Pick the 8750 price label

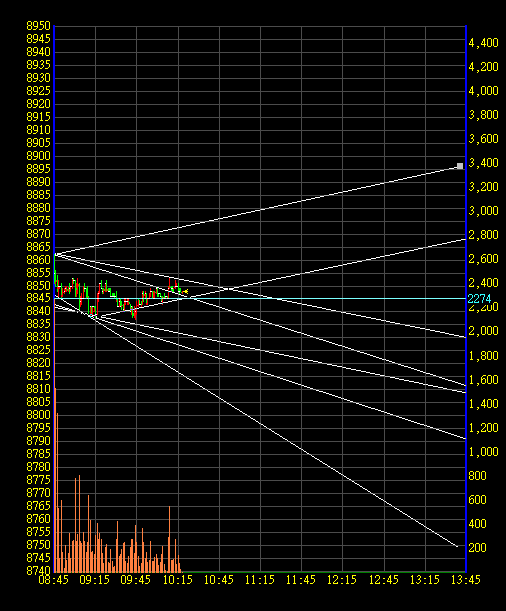[x=39, y=545]
